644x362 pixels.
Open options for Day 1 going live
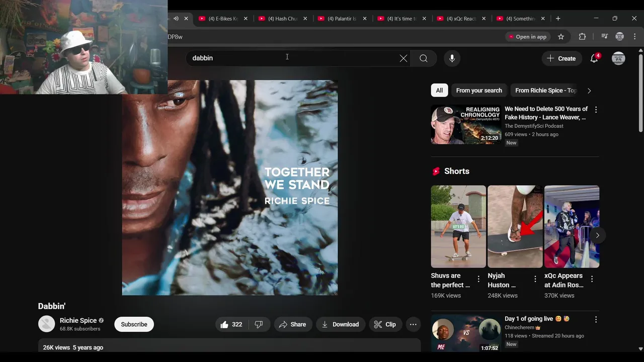(x=596, y=319)
